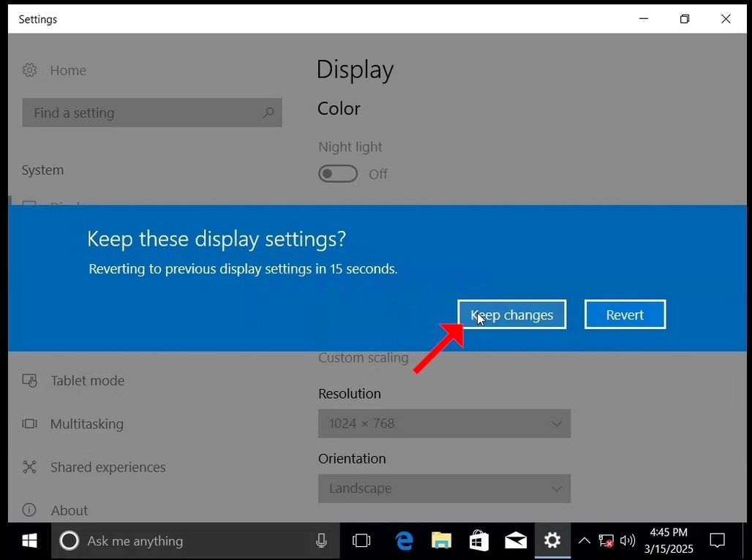Image resolution: width=752 pixels, height=560 pixels.
Task: Select Tablet mode in sidebar
Action: coord(88,380)
